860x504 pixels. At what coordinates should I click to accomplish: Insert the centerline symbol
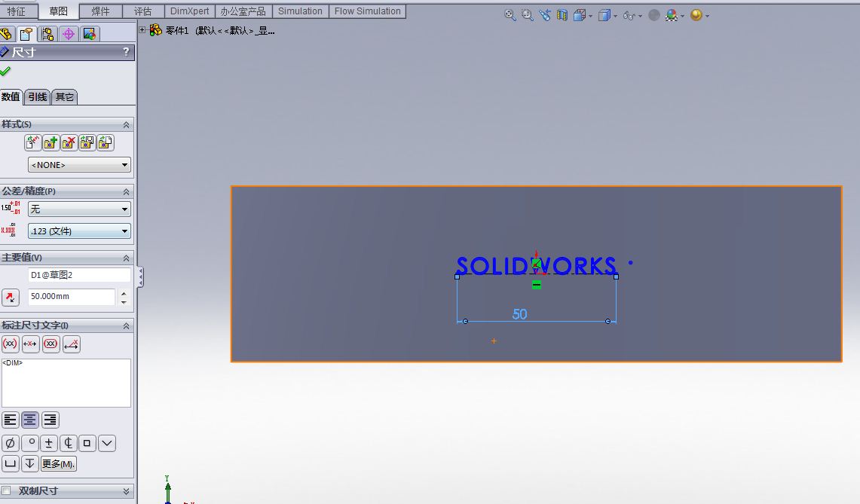tap(68, 443)
